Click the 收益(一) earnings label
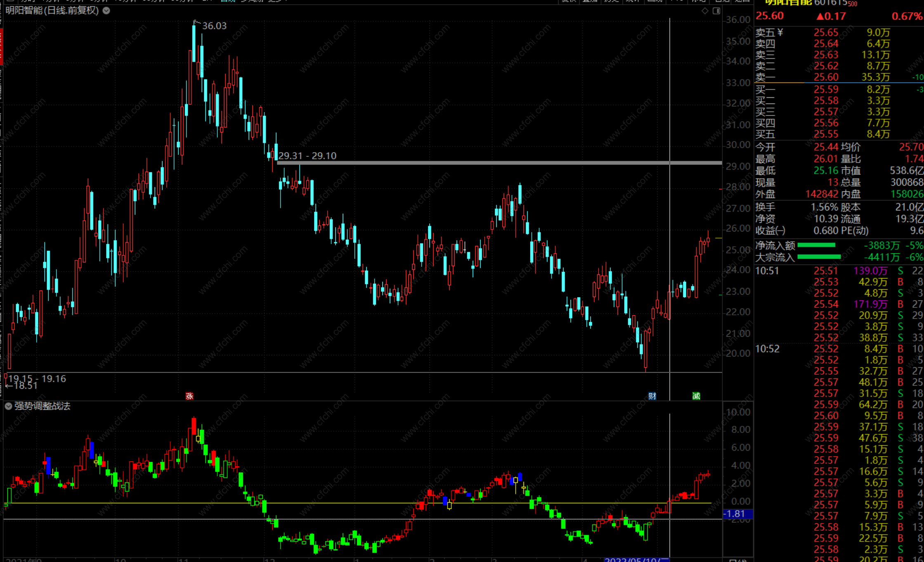Viewport: 924px width, 562px height. (x=770, y=231)
